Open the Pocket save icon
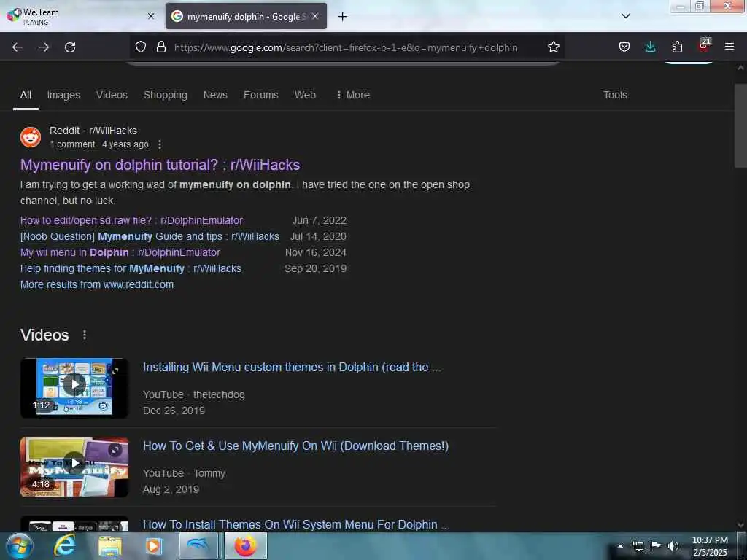The width and height of the screenshot is (747, 560). pyautogui.click(x=624, y=47)
